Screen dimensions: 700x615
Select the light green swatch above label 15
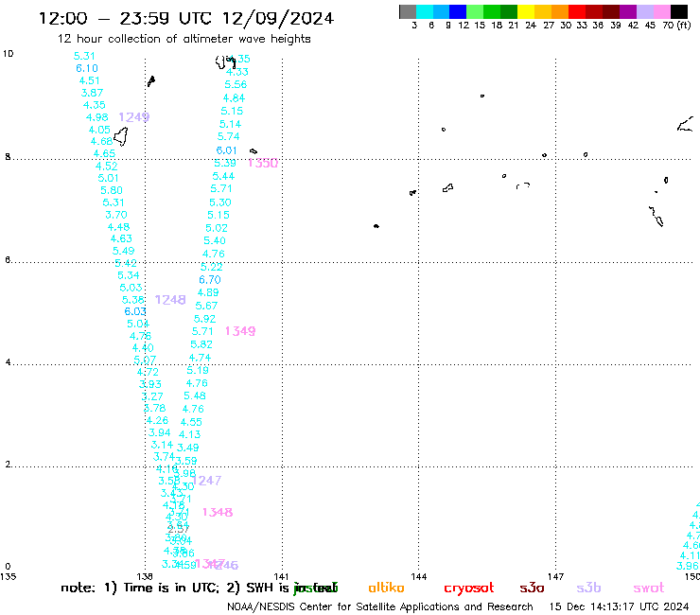(475, 11)
